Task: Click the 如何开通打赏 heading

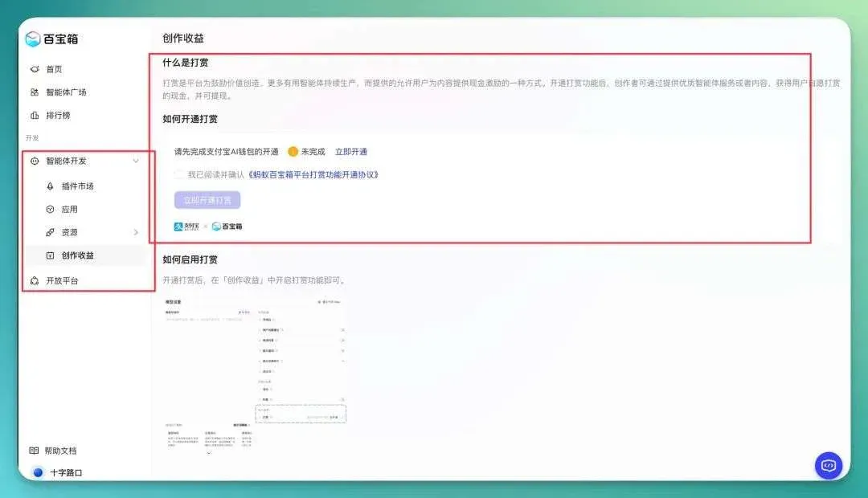Action: (x=190, y=119)
